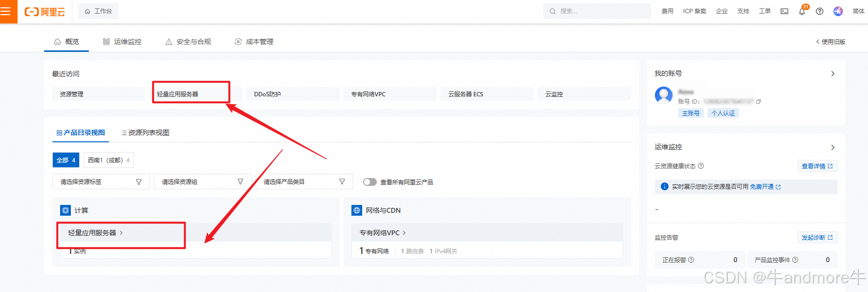
Task: Open the 工作台 workbench button
Action: coord(98,11)
